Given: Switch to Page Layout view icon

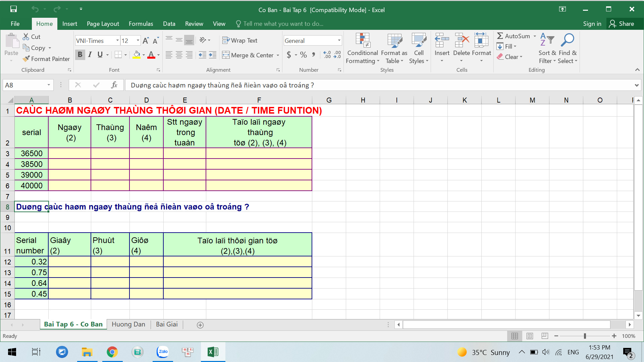Looking at the screenshot, I should (x=530, y=336).
